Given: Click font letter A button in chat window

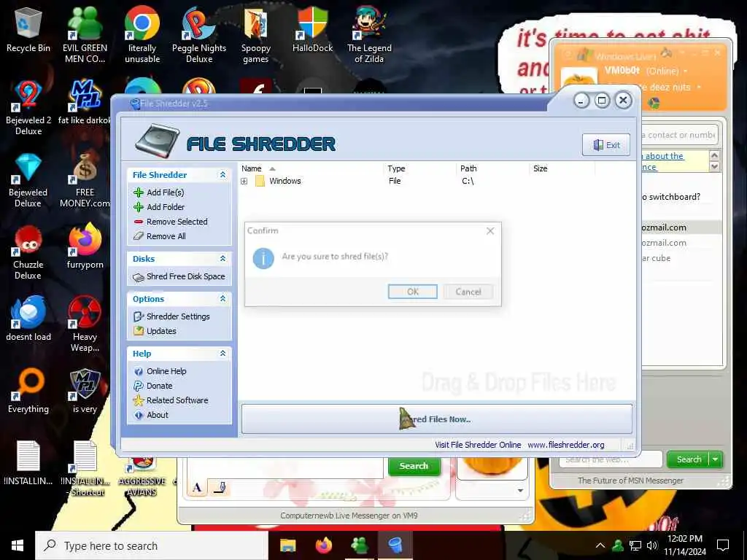Looking at the screenshot, I should point(197,488).
